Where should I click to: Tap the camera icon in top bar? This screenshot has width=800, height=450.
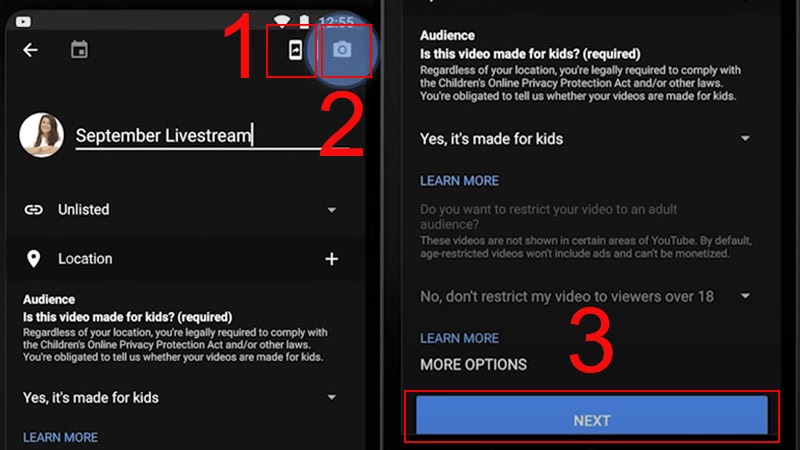(x=343, y=50)
